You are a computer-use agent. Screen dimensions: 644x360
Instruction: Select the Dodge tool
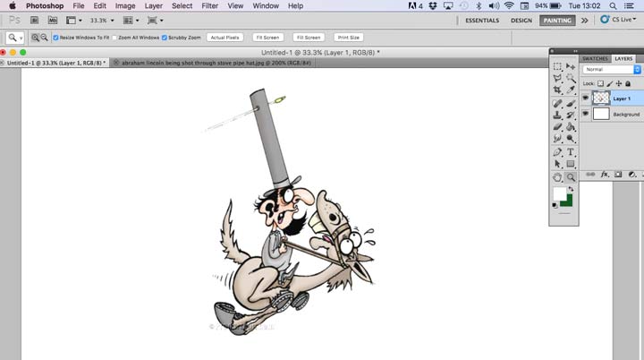click(x=571, y=139)
